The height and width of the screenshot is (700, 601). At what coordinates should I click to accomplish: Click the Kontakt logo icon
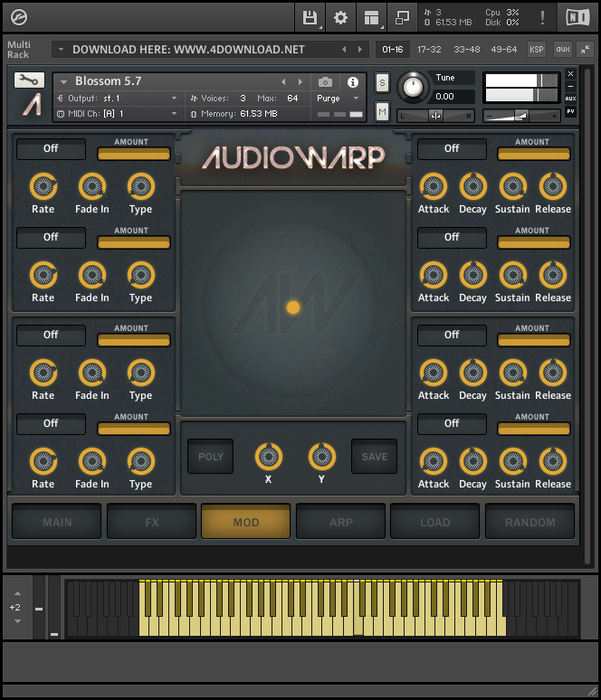click(19, 17)
